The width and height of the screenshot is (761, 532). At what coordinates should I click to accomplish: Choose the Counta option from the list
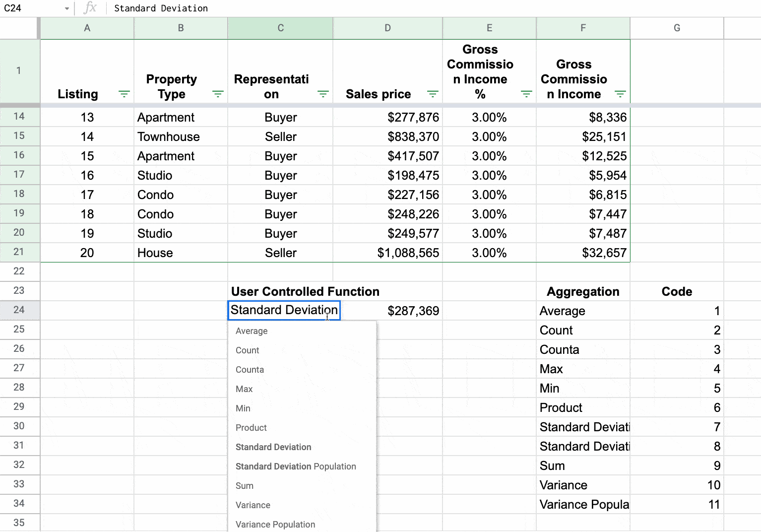(x=250, y=369)
